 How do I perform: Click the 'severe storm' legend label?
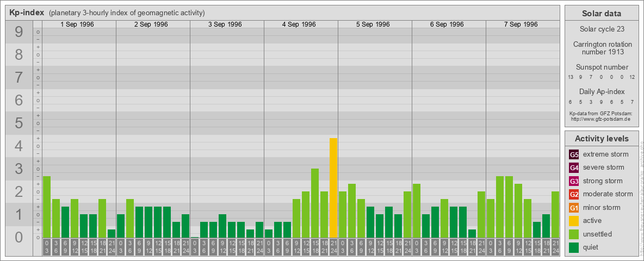coord(604,167)
